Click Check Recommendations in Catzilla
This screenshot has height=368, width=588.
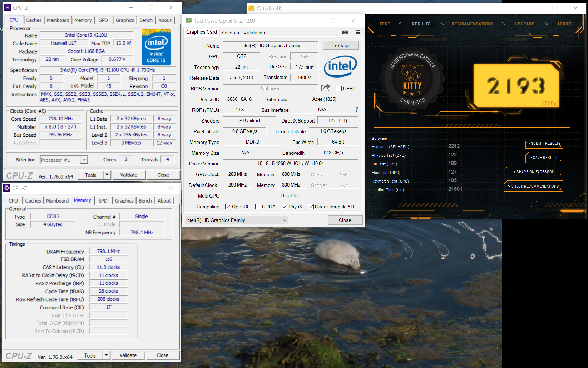(x=533, y=186)
